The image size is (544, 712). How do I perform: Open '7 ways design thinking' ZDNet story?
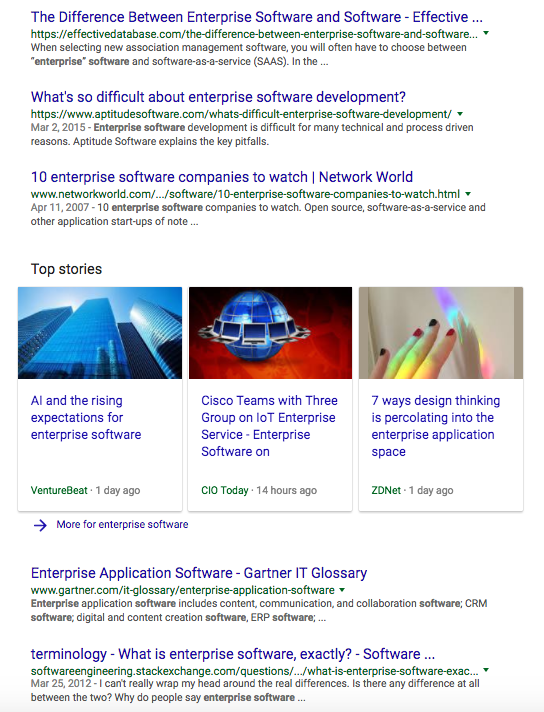[435, 426]
